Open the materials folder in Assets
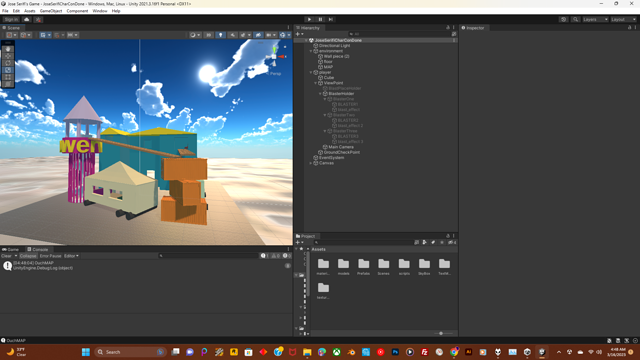This screenshot has width=640, height=360. click(323, 266)
